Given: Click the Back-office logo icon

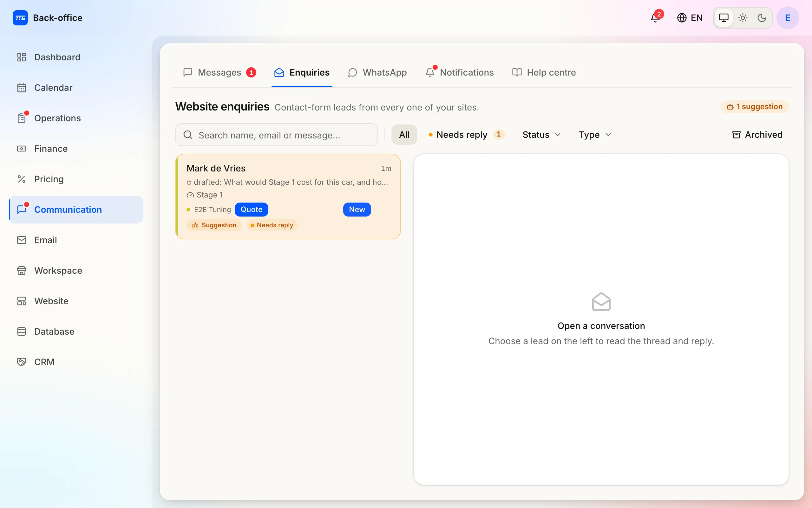Looking at the screenshot, I should pyautogui.click(x=20, y=18).
